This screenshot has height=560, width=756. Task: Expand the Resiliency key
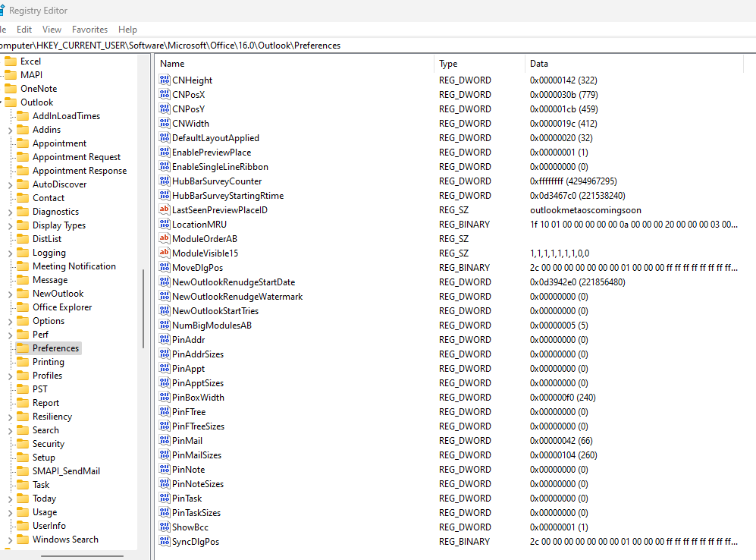[x=10, y=417]
